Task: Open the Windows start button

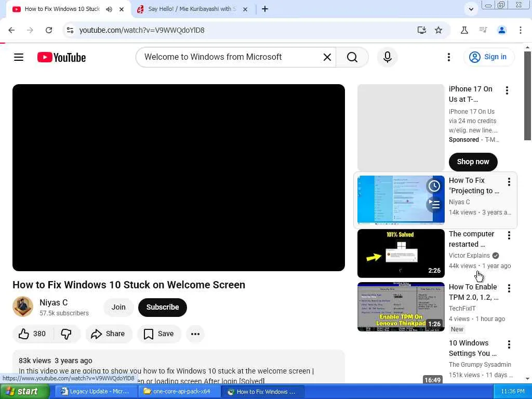Action: tap(24, 392)
